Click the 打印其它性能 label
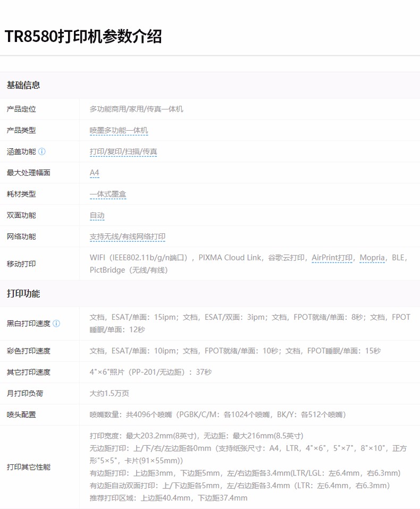 click(x=29, y=467)
